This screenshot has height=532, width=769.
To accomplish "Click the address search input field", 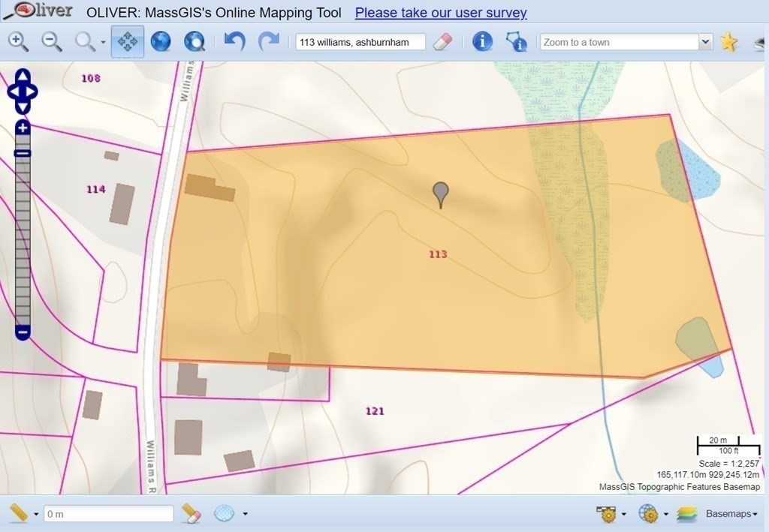I will tap(360, 42).
